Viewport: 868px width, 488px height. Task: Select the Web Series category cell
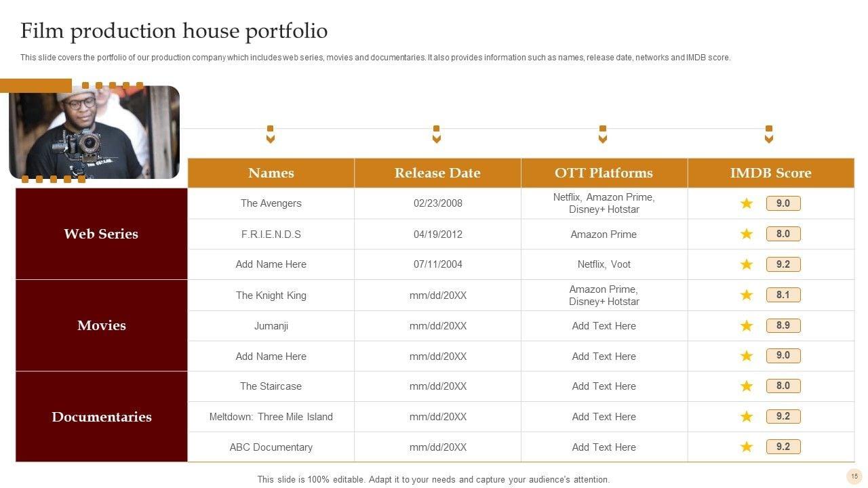[101, 234]
